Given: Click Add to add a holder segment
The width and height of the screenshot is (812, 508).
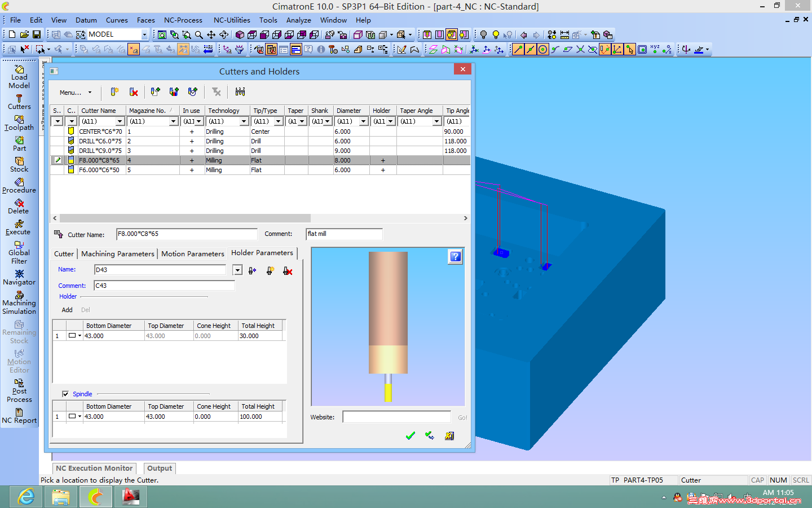Looking at the screenshot, I should point(67,310).
